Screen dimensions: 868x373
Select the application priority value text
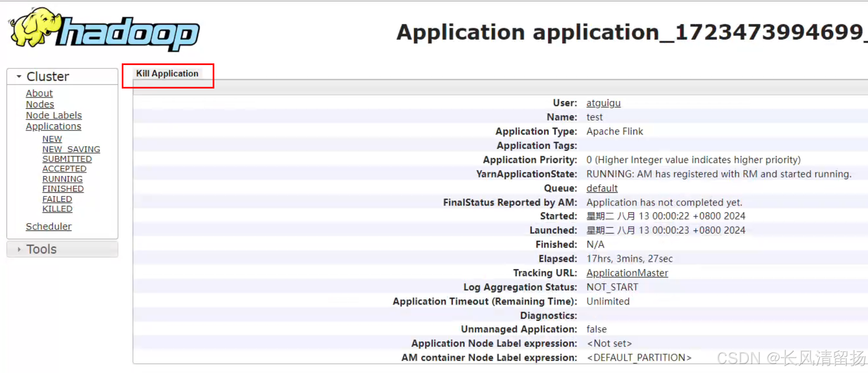coord(694,160)
